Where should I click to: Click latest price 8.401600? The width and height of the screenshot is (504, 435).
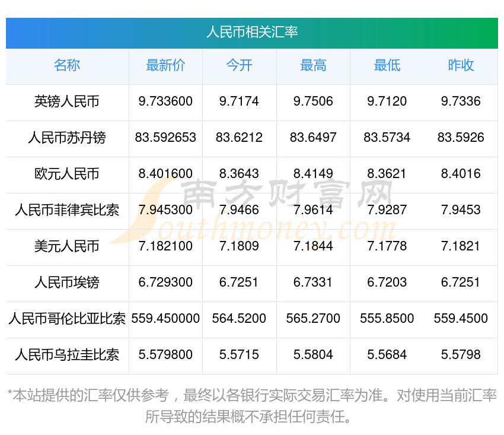tap(165, 174)
